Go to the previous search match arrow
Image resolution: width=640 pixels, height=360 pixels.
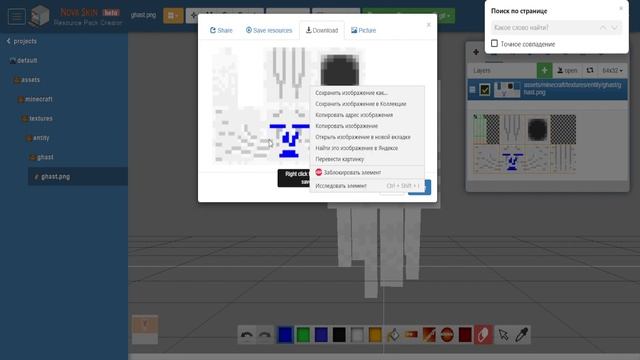click(603, 28)
